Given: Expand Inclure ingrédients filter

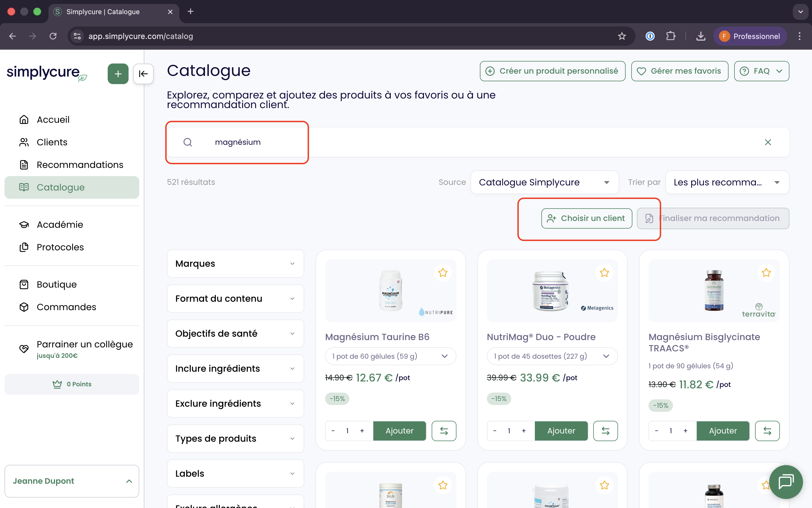Looking at the screenshot, I should pyautogui.click(x=235, y=368).
